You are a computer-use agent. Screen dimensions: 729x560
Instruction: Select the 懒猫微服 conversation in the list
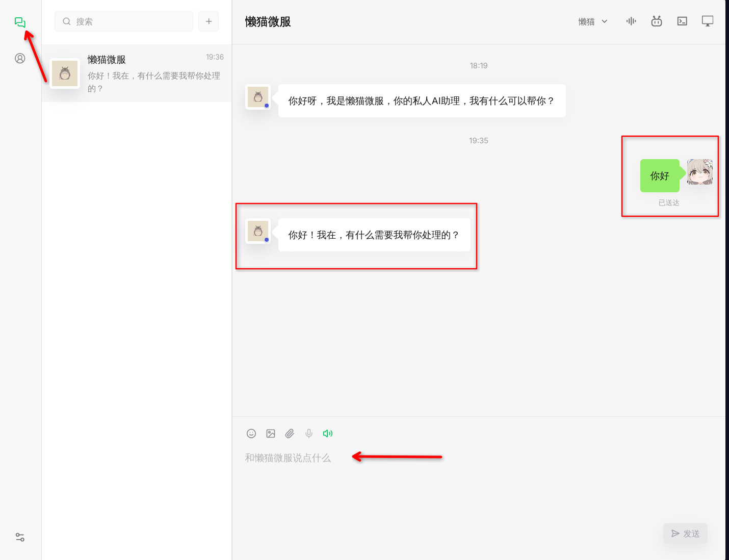click(137, 73)
